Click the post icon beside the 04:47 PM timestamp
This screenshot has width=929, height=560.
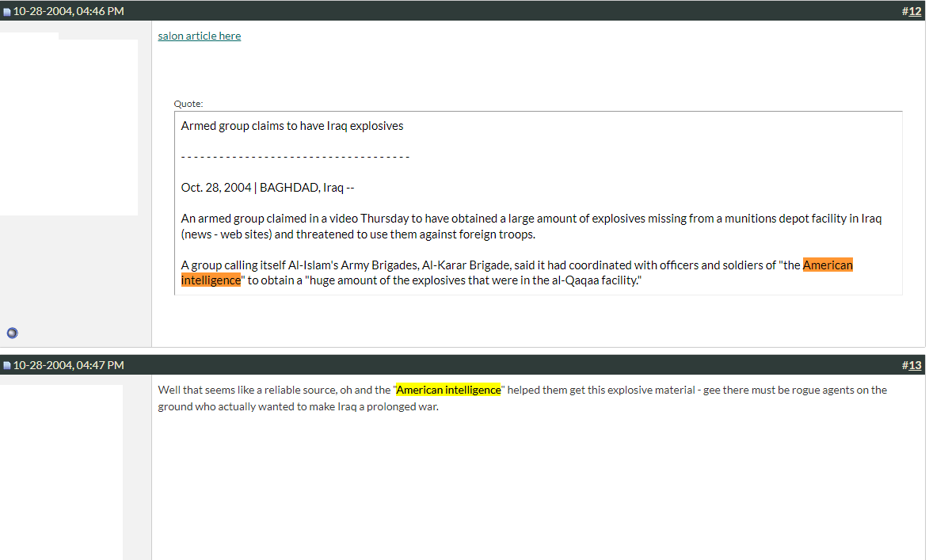7,366
